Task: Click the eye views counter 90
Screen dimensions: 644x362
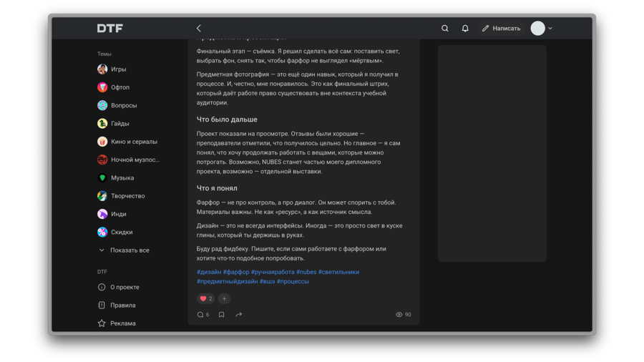Action: pos(404,314)
